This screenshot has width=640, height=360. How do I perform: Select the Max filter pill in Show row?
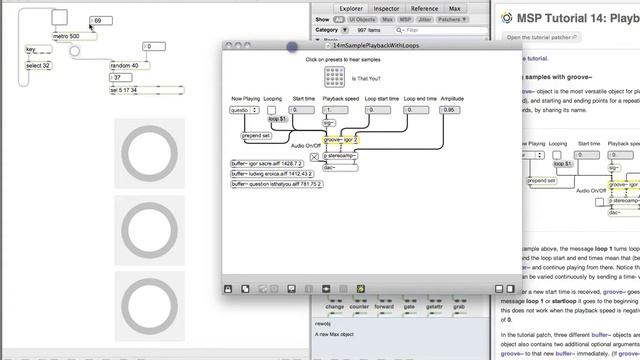click(387, 20)
